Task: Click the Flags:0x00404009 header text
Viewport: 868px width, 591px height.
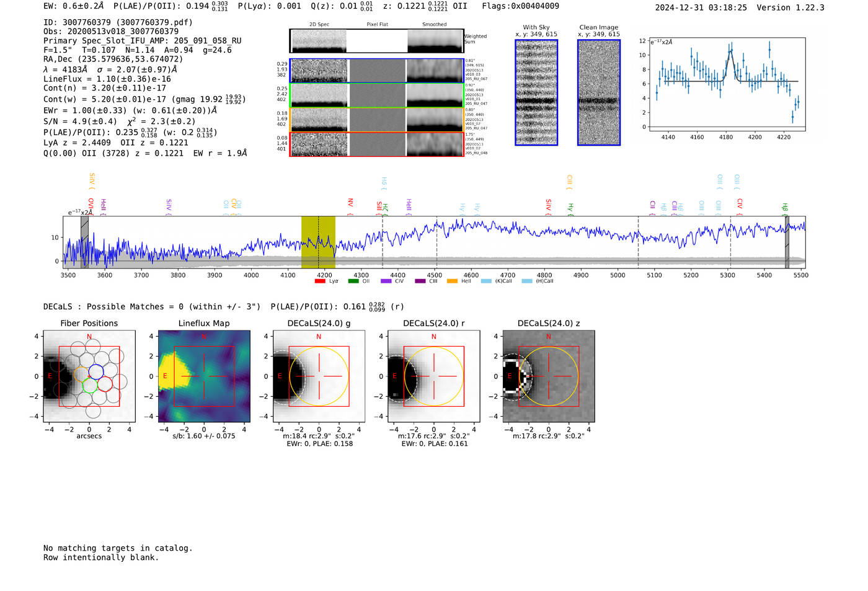Action: pyautogui.click(x=520, y=6)
